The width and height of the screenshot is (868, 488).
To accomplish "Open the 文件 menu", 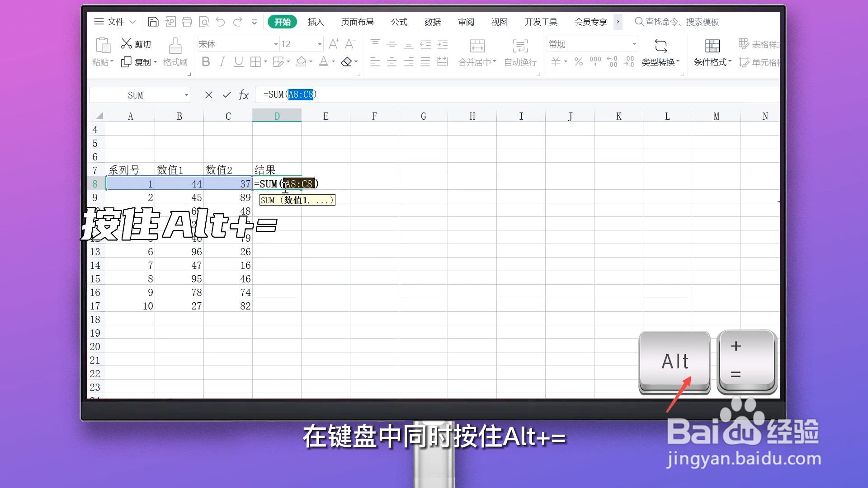I will pos(116,21).
